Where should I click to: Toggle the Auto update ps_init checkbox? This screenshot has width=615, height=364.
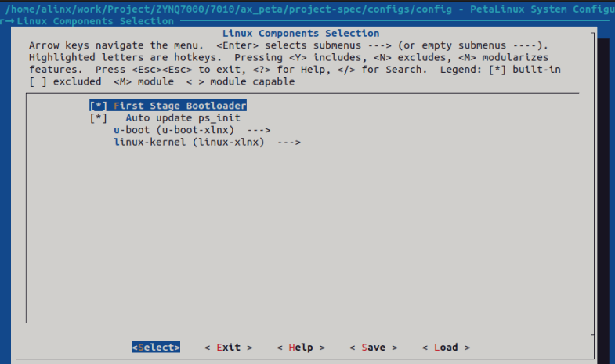pos(98,118)
